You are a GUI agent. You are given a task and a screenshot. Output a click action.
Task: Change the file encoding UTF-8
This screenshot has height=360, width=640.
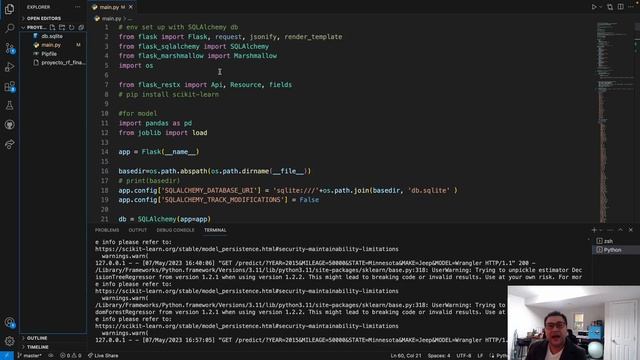(x=464, y=356)
